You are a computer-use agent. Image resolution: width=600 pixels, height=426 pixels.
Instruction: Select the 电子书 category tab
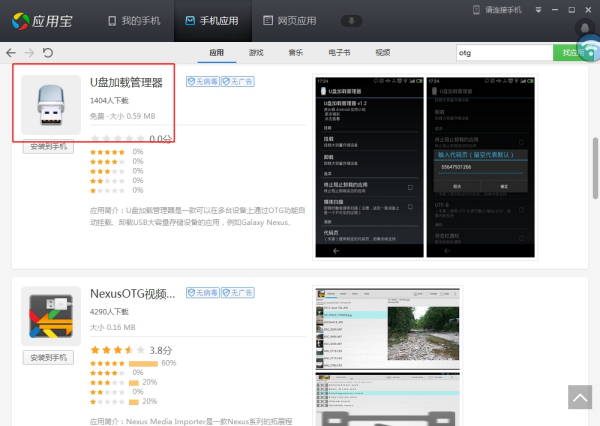tap(339, 53)
